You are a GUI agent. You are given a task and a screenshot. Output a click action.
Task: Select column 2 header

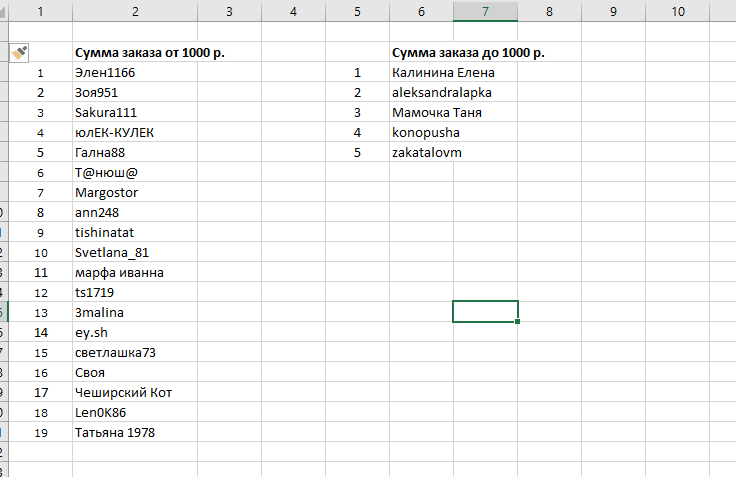[x=135, y=11]
